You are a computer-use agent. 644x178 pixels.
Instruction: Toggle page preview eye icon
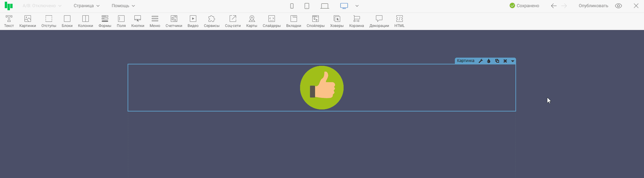618,6
